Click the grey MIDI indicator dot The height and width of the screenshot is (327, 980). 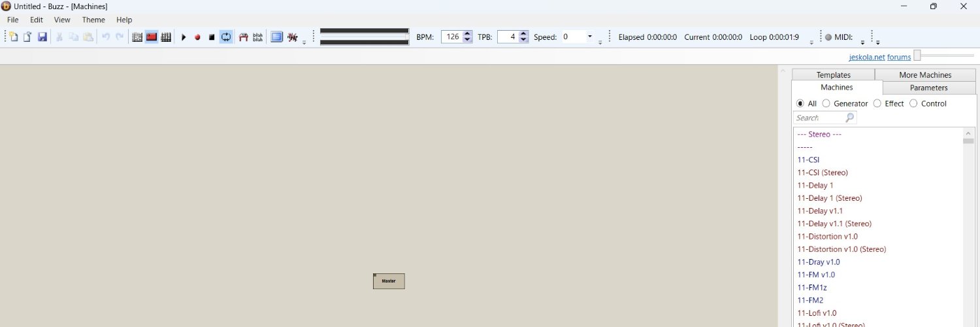pos(828,37)
